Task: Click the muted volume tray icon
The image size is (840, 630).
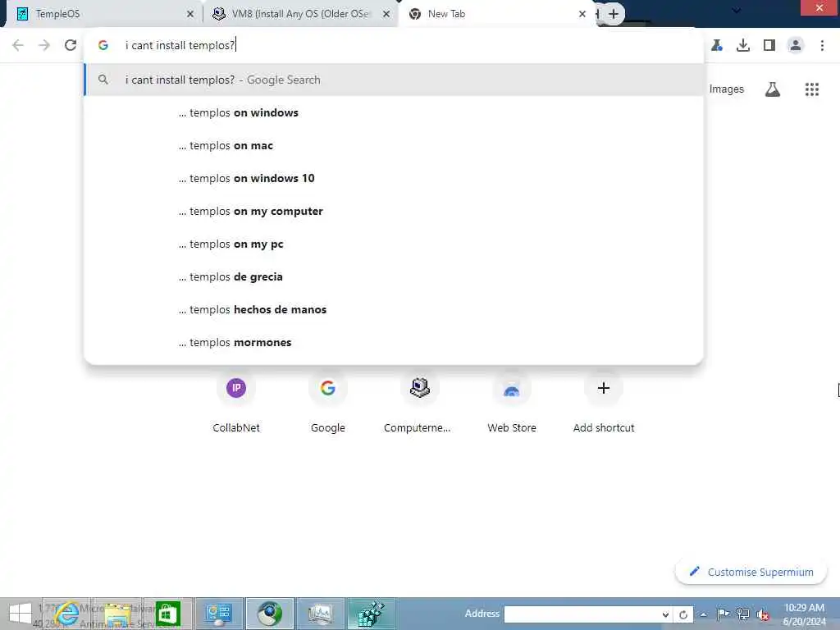Action: click(x=763, y=614)
